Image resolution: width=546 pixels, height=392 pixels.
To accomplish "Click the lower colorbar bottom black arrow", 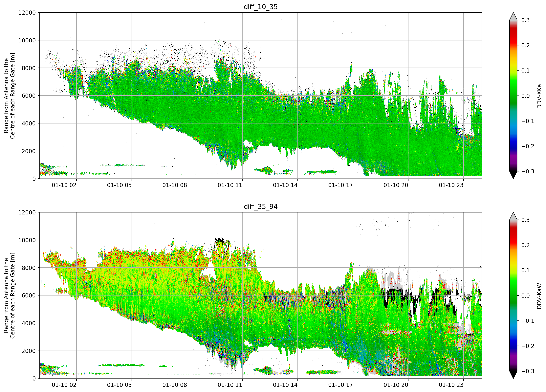I will (x=513, y=375).
